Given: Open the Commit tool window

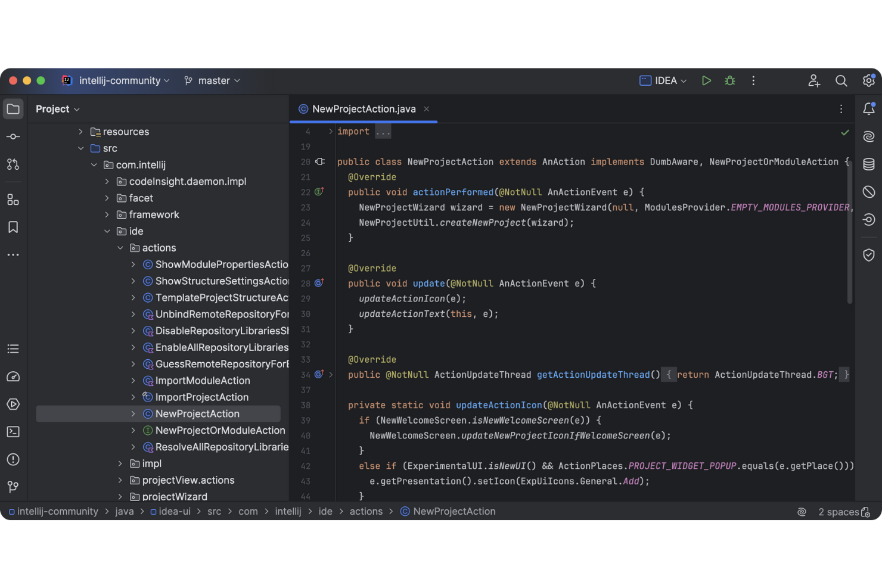Looking at the screenshot, I should click(x=13, y=136).
